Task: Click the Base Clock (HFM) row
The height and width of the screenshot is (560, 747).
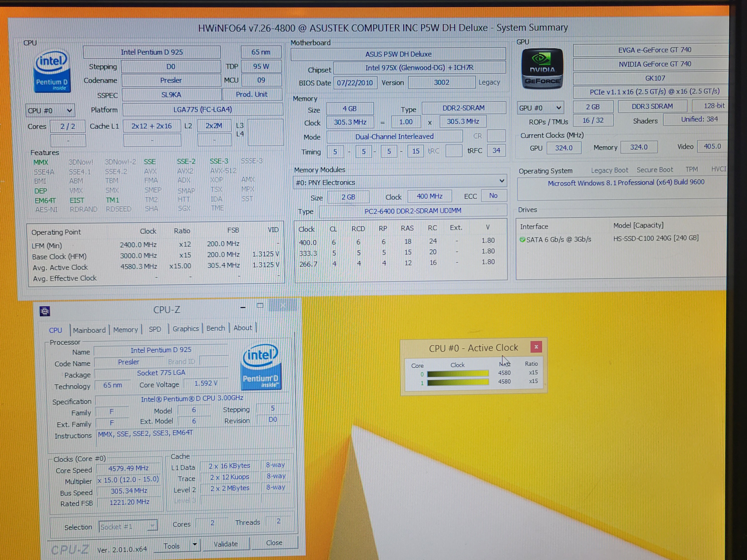Action: (x=155, y=255)
